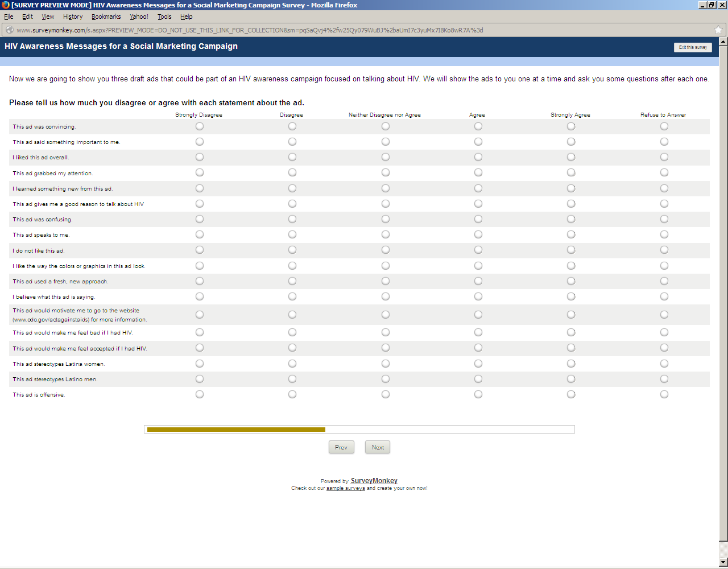The height and width of the screenshot is (569, 728).
Task: Choose Agree for 'I liked this ad overall'
Action: (x=478, y=157)
